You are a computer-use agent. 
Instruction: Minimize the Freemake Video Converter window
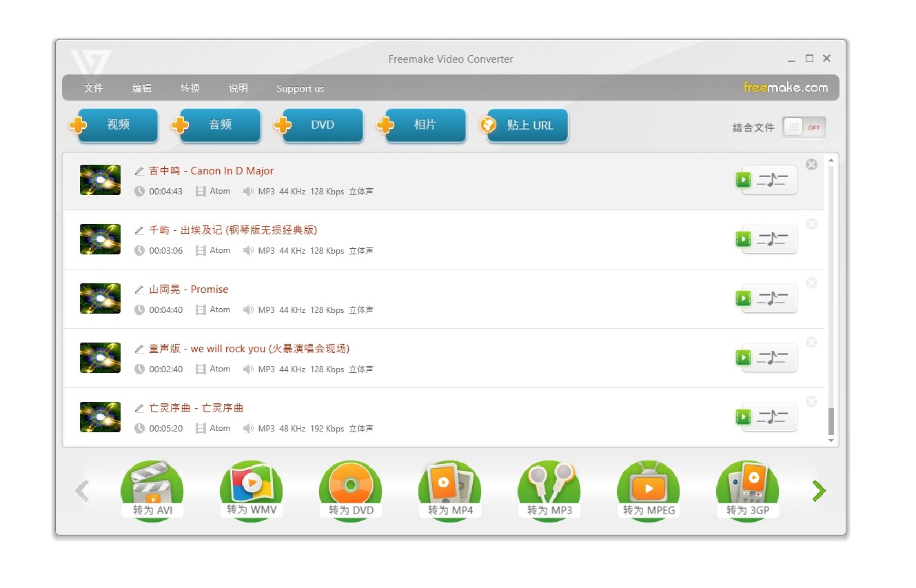pyautogui.click(x=792, y=59)
